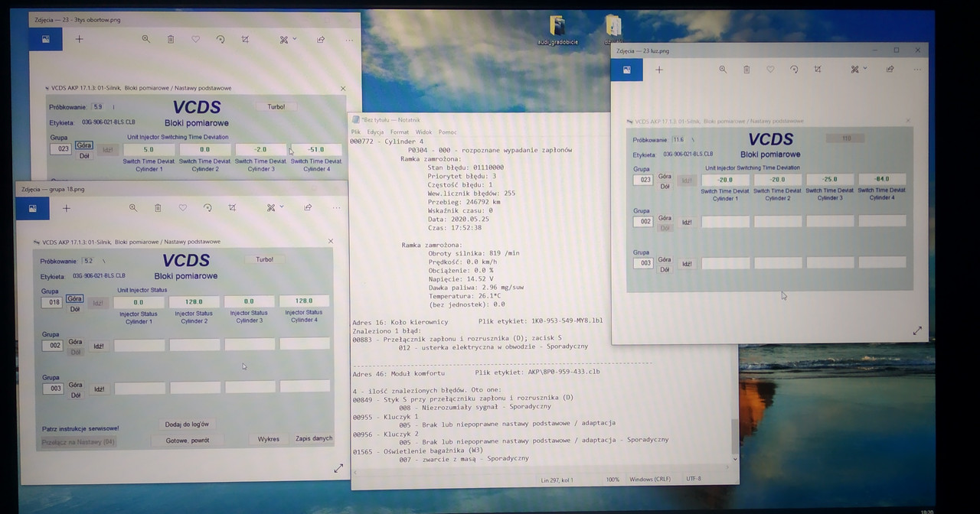The height and width of the screenshot is (514, 980).
Task: Zoom in on 23 luz.png photo
Action: pyautogui.click(x=723, y=69)
